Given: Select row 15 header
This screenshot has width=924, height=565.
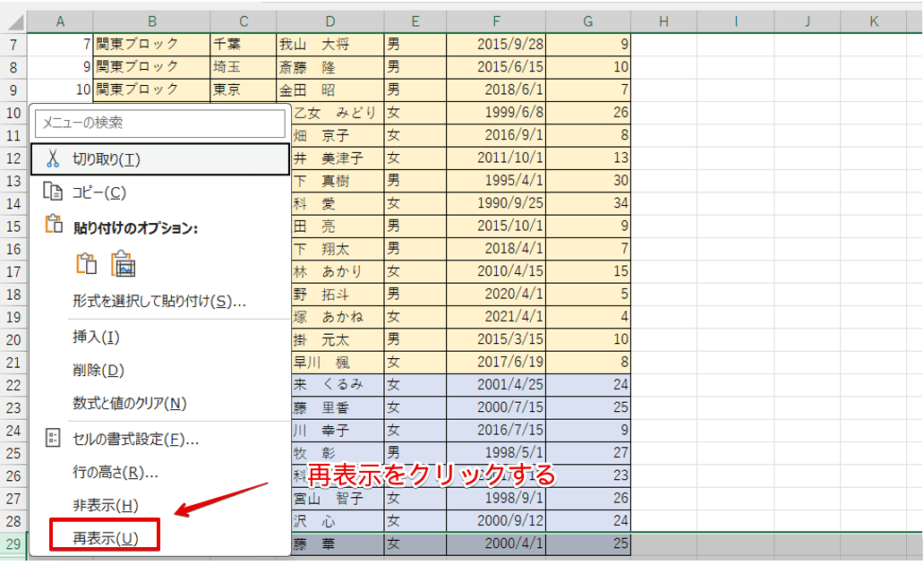Looking at the screenshot, I should (x=13, y=227).
